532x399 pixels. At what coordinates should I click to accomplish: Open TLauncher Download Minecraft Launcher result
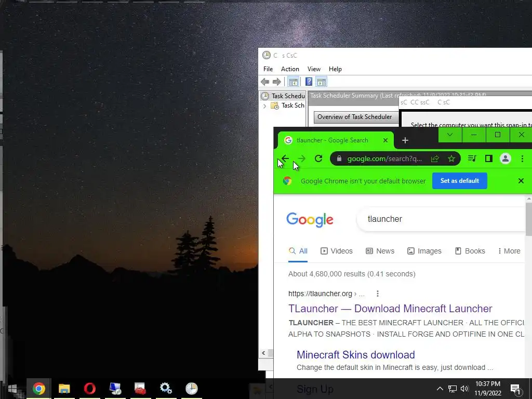point(390,309)
